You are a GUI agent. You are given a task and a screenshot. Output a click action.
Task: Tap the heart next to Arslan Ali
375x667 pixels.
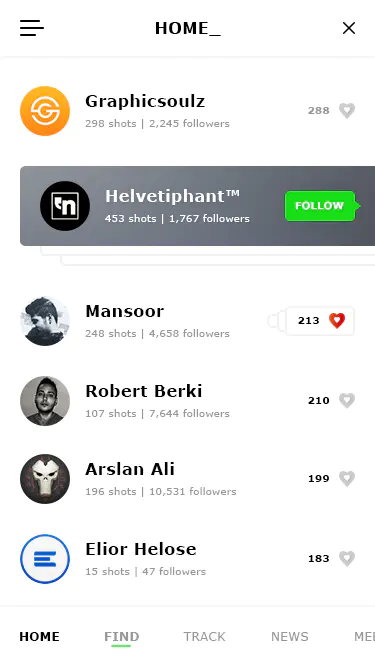click(347, 479)
